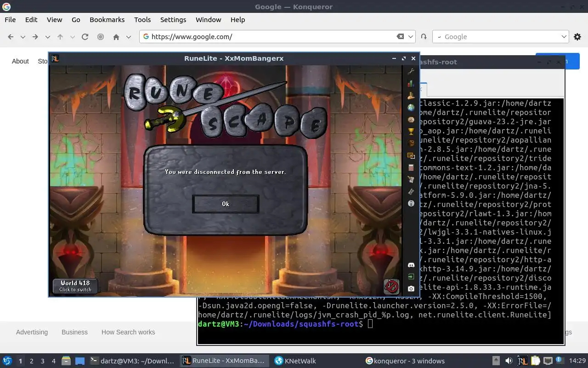This screenshot has height=368, width=588.
Task: Expand the search engine dropdown arrow
Action: [565, 37]
